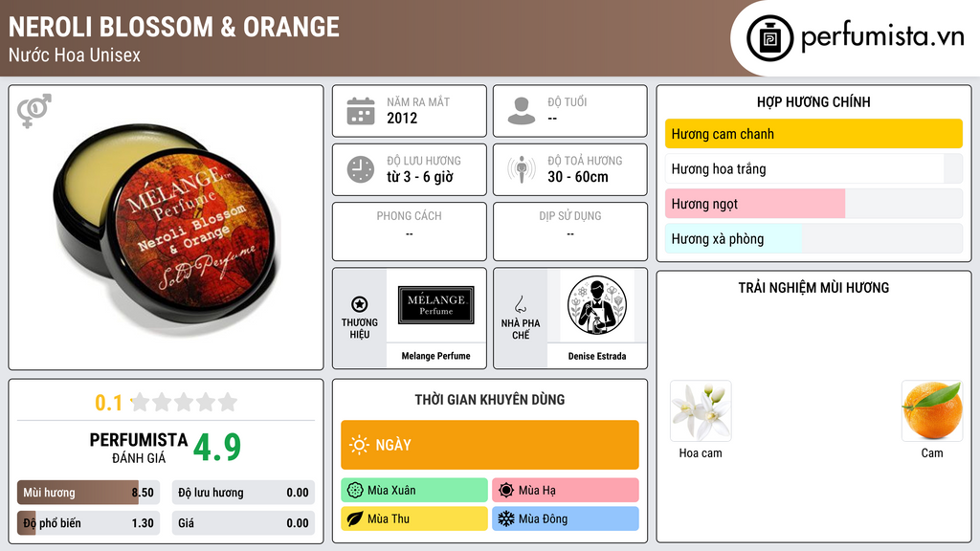This screenshot has height=551, width=980.
Task: Click the person icon beside Độ tuổi
Action: pyautogui.click(x=522, y=111)
